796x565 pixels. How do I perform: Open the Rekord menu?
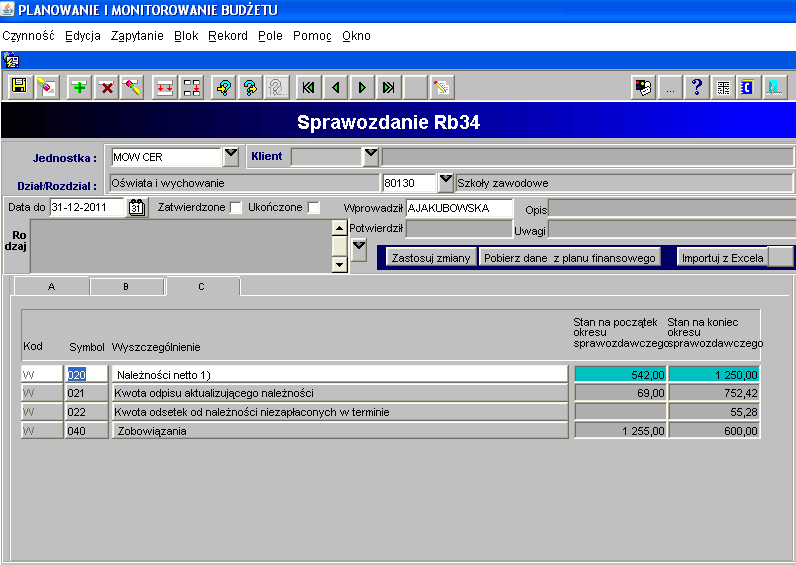pos(228,36)
